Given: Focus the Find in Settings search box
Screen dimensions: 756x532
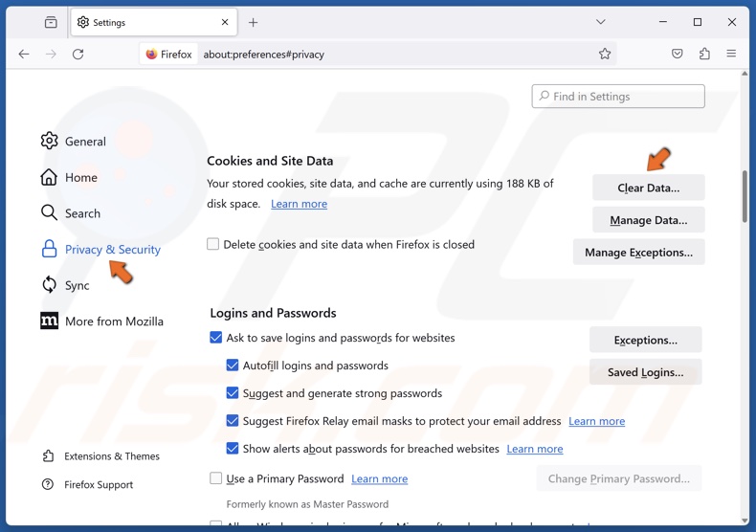Looking at the screenshot, I should click(x=618, y=97).
